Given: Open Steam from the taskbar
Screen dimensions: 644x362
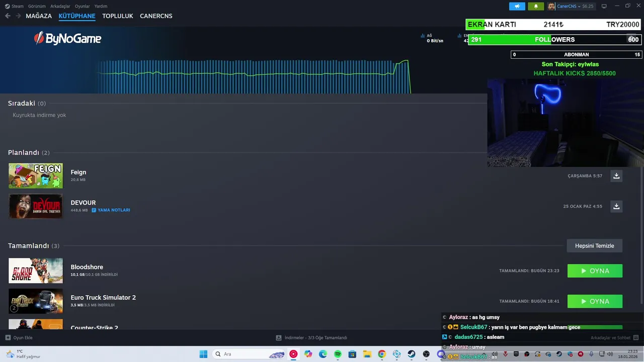Looking at the screenshot, I should [x=412, y=354].
